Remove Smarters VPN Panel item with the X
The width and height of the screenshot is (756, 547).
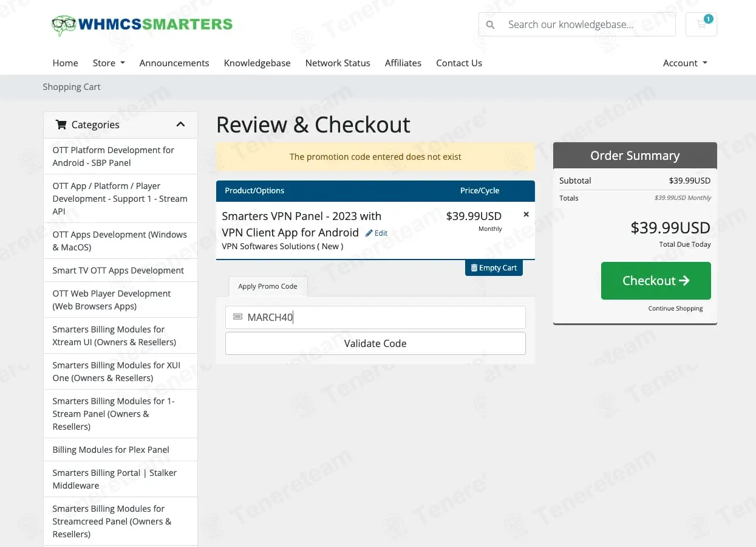pos(526,214)
